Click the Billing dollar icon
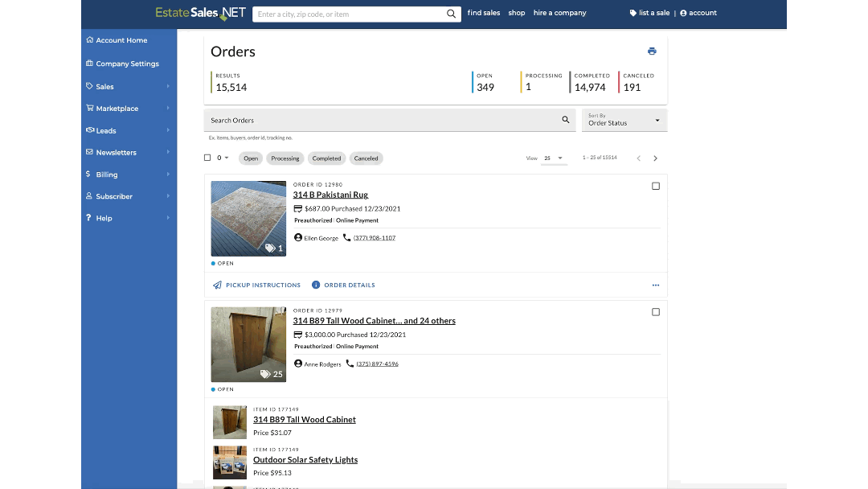The width and height of the screenshot is (868, 489). [x=88, y=174]
